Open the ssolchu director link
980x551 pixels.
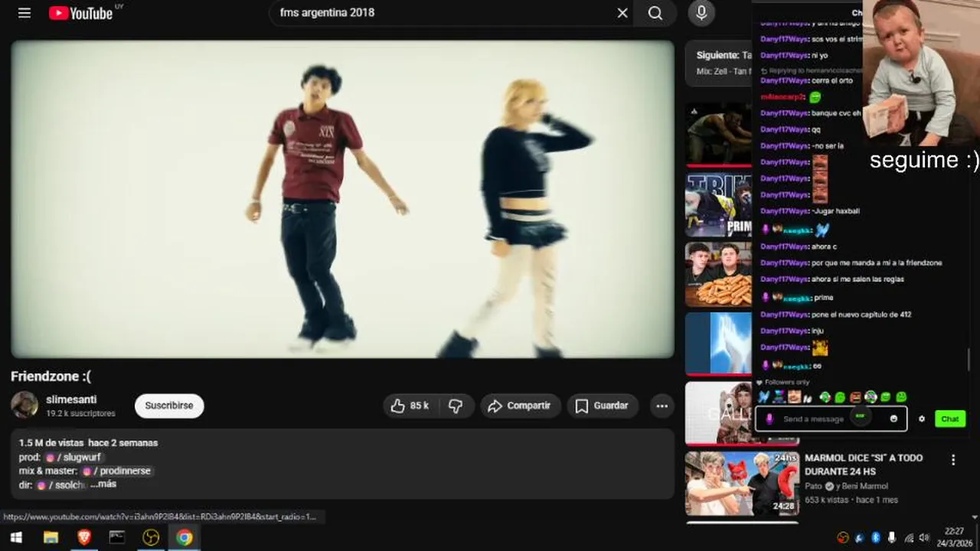click(x=61, y=484)
